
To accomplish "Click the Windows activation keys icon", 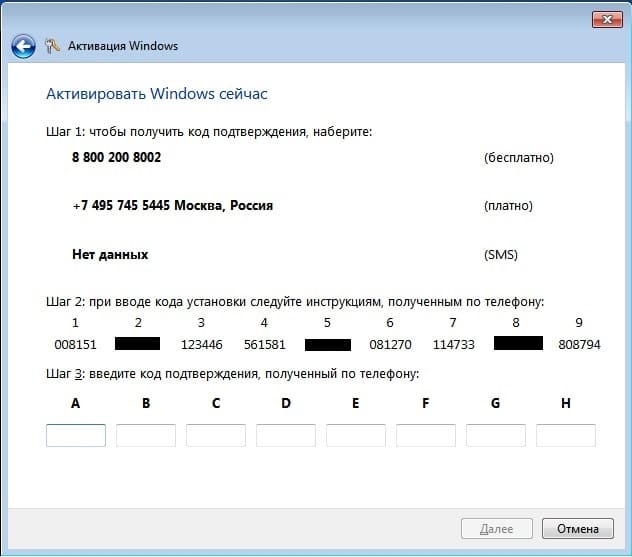I will pos(52,46).
